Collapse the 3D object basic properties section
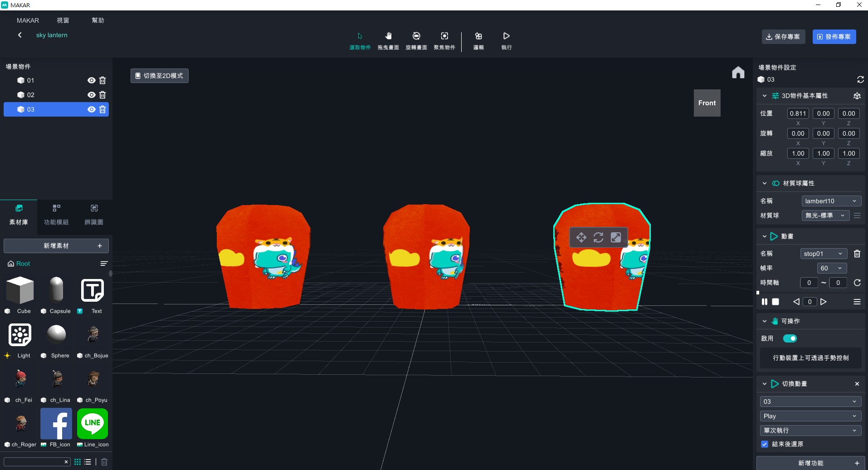Image resolution: width=868 pixels, height=470 pixels. [765, 96]
